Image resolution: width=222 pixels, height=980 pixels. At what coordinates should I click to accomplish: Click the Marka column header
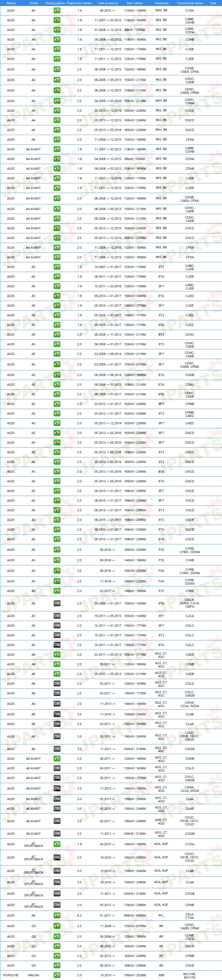[11, 3]
